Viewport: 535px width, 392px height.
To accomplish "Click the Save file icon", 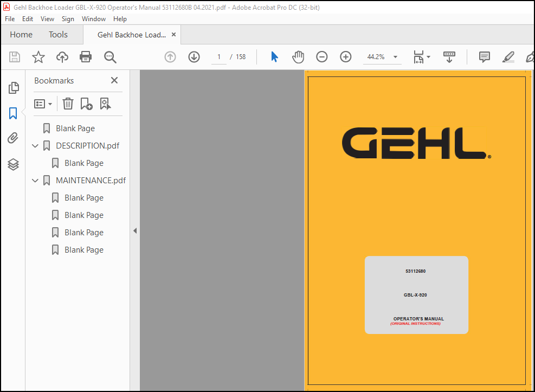I will point(14,57).
